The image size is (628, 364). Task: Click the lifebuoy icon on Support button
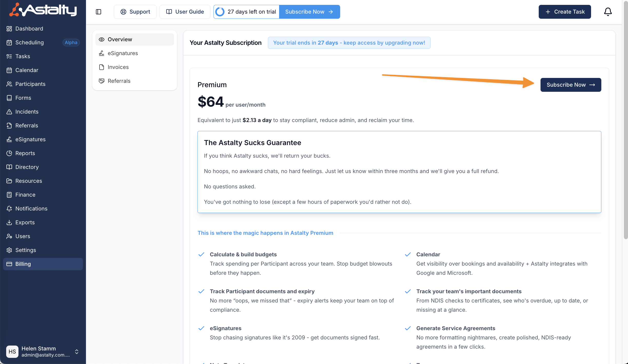click(123, 12)
